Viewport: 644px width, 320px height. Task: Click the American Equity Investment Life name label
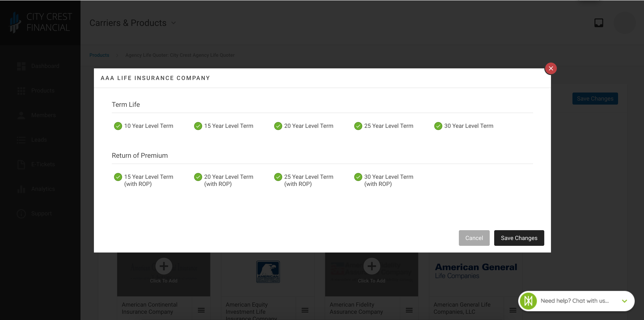pyautogui.click(x=251, y=311)
